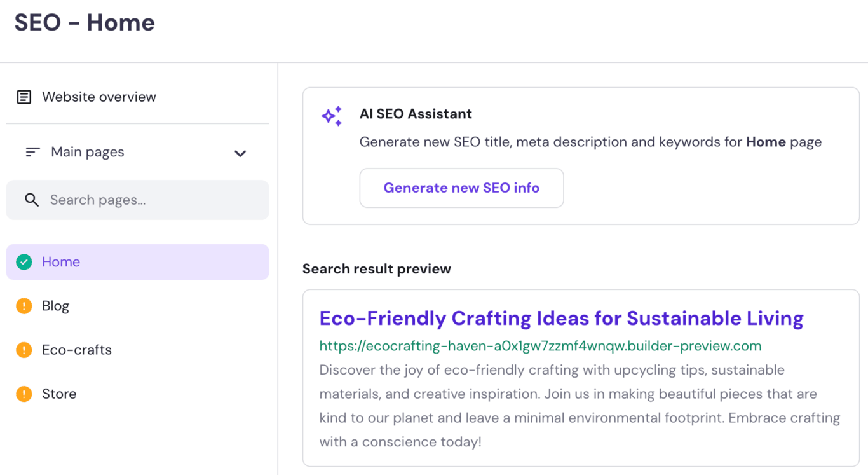868x475 pixels.
Task: Click the AI SEO Assistant sparkle icon
Action: point(331,116)
